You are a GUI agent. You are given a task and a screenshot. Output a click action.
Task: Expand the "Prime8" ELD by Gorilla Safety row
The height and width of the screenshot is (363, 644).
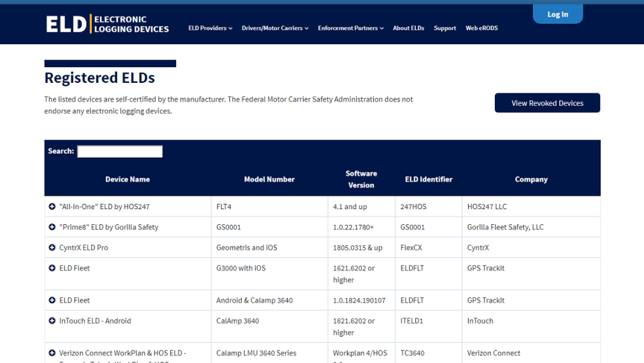52,227
